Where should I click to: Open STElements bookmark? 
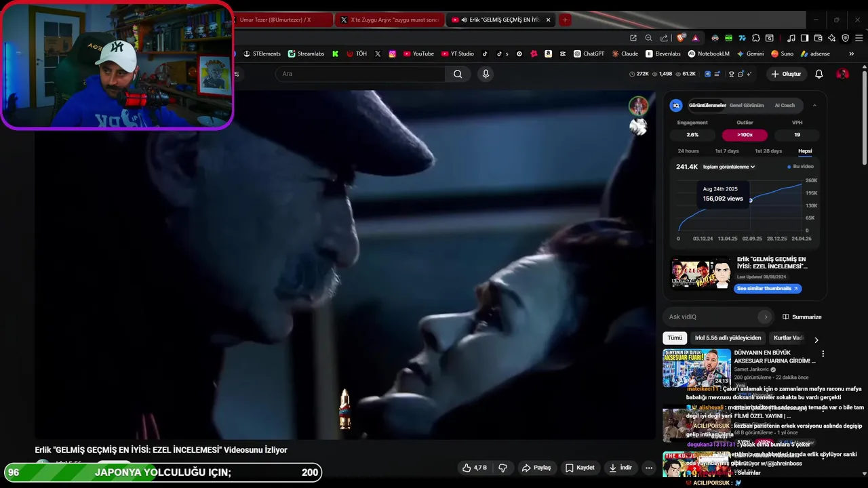pos(262,54)
